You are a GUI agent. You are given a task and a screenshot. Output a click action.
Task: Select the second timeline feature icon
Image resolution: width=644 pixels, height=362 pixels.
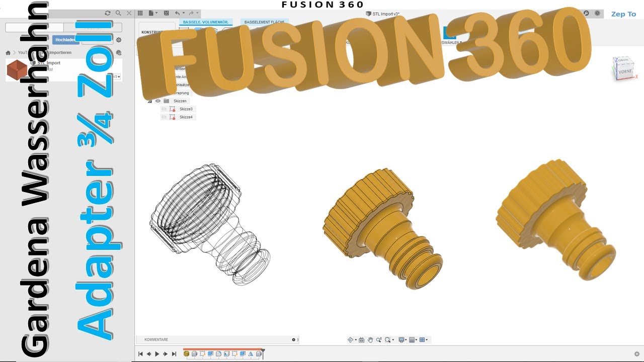click(x=194, y=354)
